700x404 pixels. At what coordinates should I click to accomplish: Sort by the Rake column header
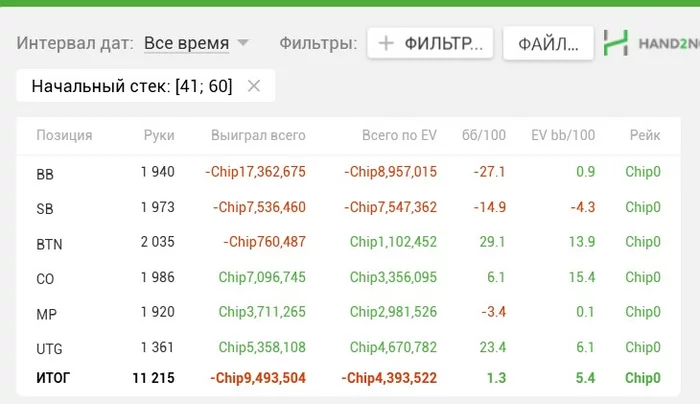(644, 136)
